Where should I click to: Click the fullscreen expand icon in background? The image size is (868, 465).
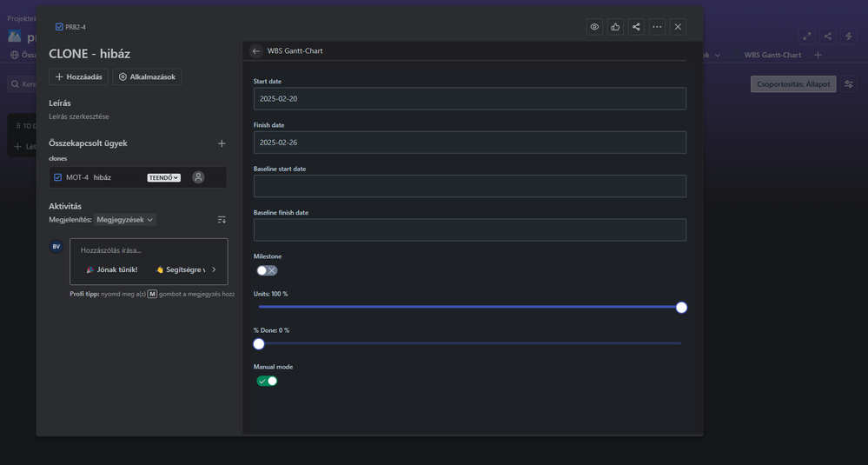point(807,37)
